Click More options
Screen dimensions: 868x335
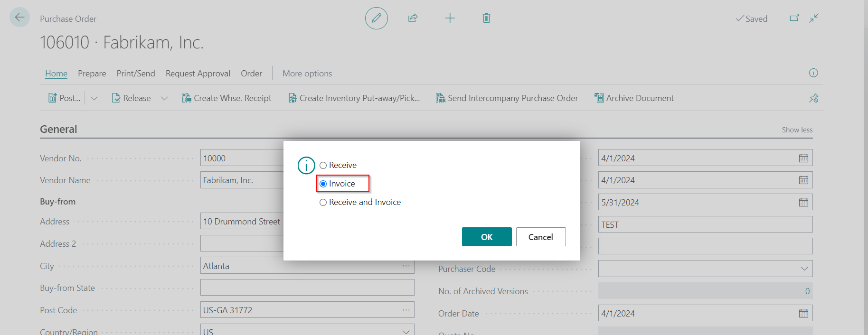307,74
